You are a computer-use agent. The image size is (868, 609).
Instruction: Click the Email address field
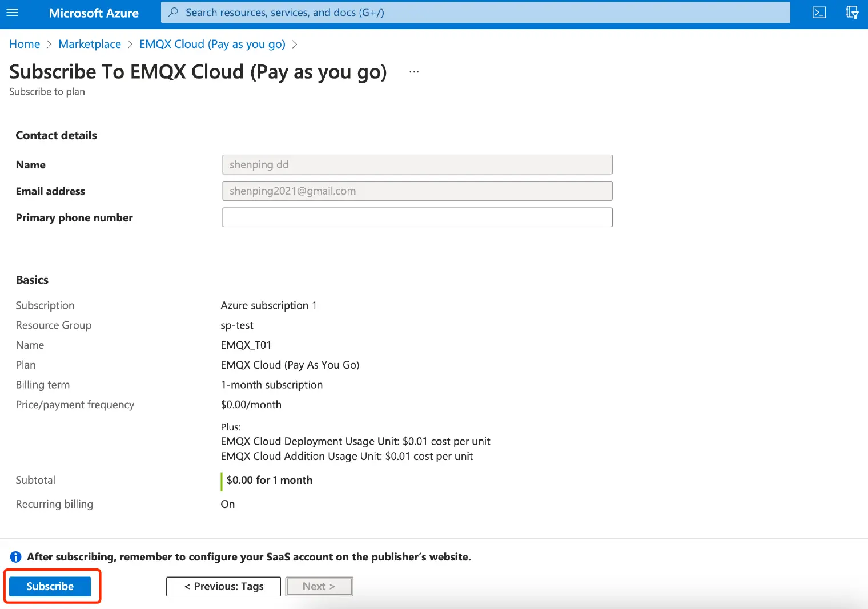[x=417, y=191]
